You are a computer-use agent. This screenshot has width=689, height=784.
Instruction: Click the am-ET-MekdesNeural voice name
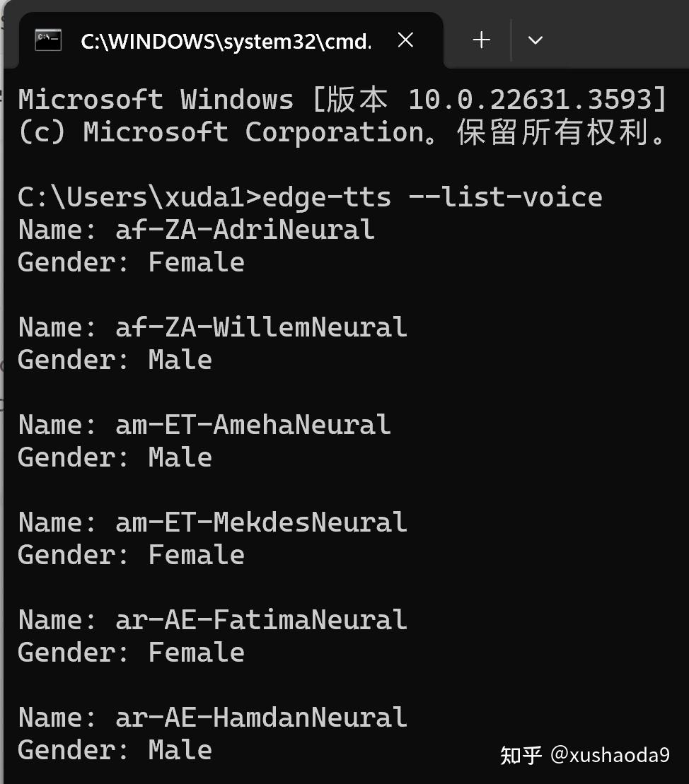pyautogui.click(x=261, y=522)
